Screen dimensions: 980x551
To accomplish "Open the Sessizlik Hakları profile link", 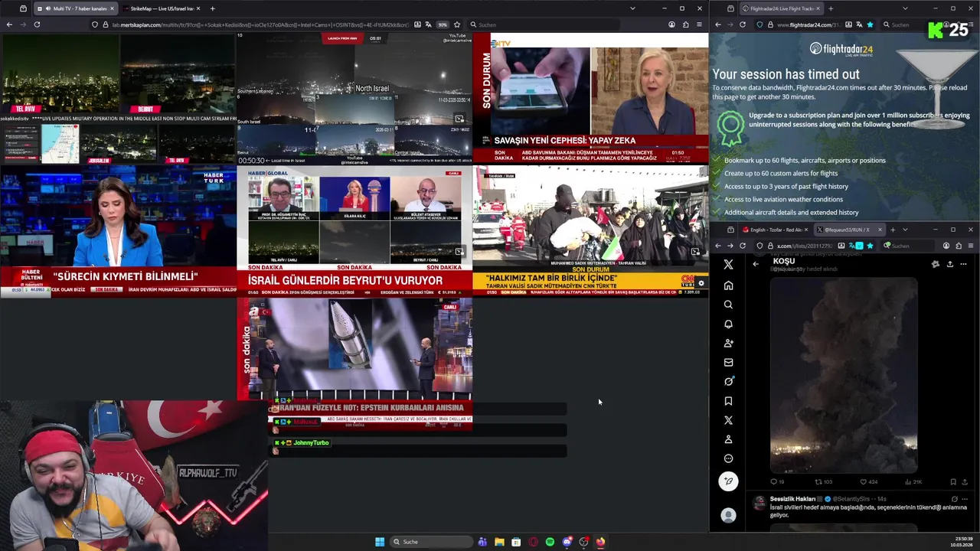I will [792, 499].
